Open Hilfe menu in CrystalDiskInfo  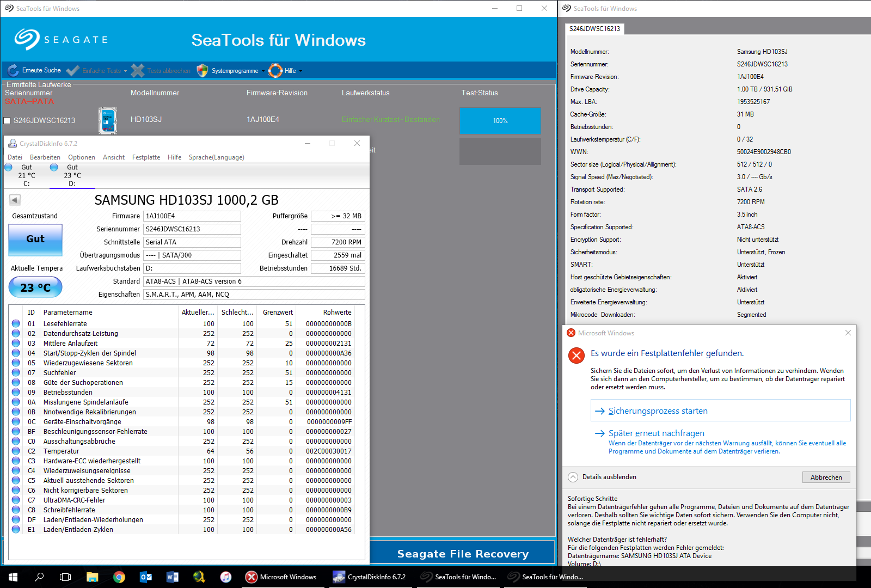175,157
